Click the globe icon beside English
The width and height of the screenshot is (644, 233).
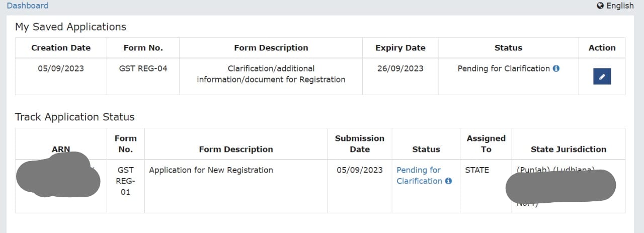point(600,6)
